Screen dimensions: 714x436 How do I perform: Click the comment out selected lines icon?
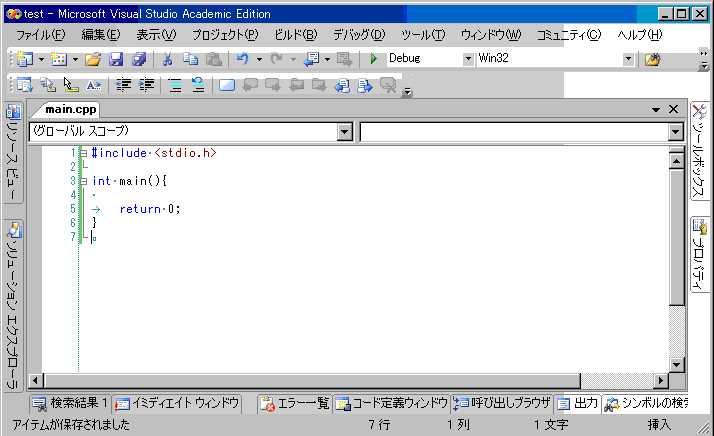[x=175, y=85]
